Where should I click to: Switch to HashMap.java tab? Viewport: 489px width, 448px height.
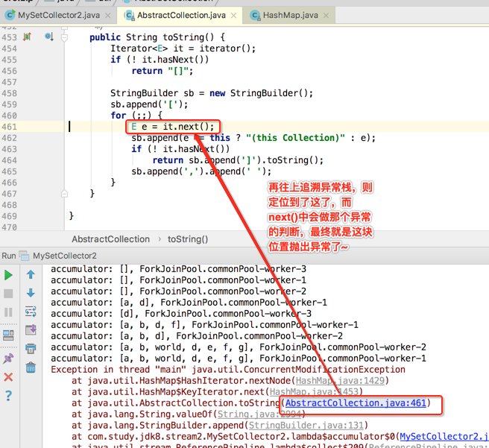pyautogui.click(x=290, y=15)
